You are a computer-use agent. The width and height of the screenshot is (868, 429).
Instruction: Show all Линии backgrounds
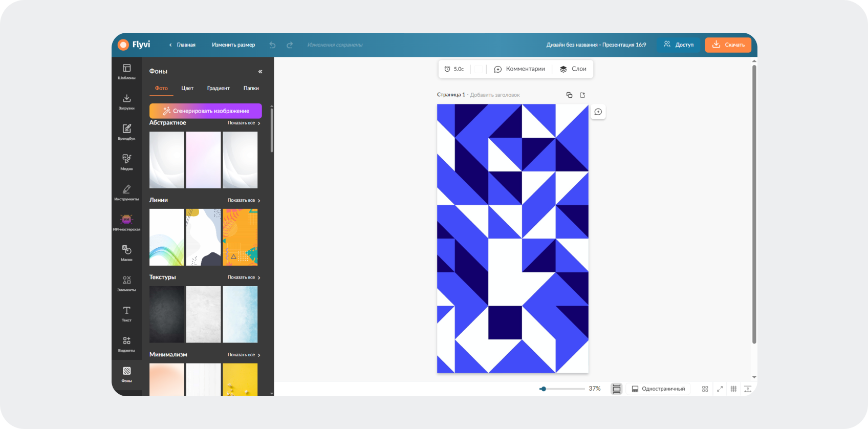244,200
